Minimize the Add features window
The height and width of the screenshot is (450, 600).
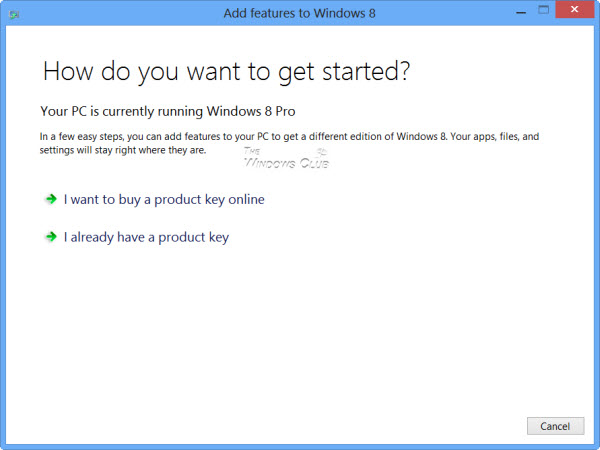(x=520, y=13)
